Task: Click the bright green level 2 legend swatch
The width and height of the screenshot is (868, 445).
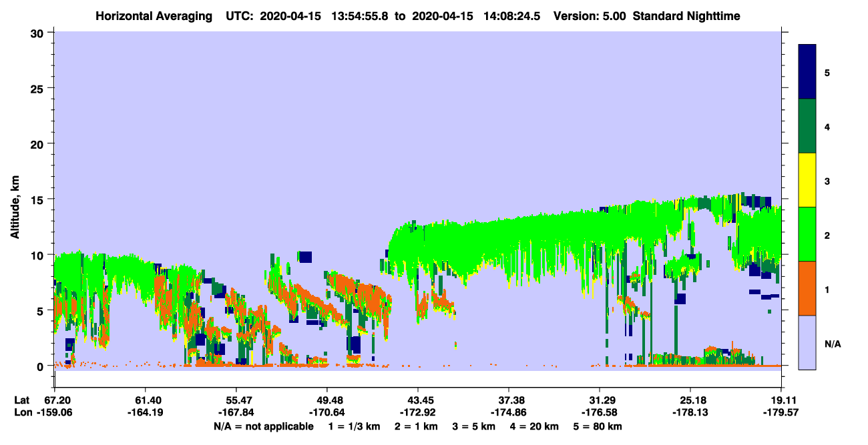Action: tap(807, 234)
